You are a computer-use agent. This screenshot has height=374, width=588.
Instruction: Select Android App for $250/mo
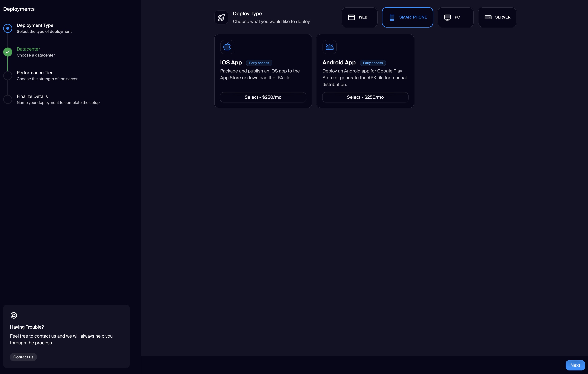click(365, 97)
